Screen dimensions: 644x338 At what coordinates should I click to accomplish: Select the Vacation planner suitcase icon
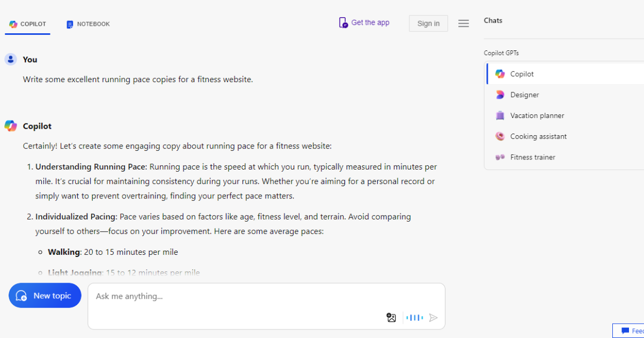pos(500,115)
